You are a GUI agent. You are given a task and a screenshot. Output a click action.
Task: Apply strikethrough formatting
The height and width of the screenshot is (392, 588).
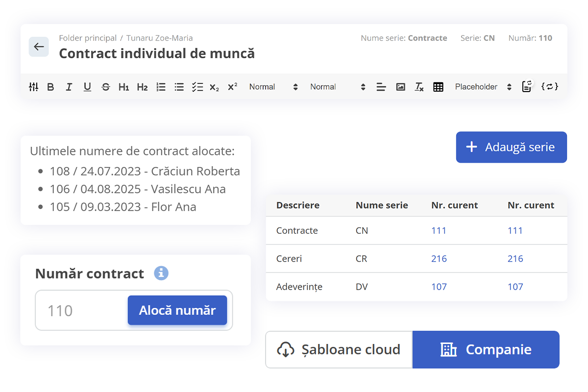pyautogui.click(x=106, y=87)
